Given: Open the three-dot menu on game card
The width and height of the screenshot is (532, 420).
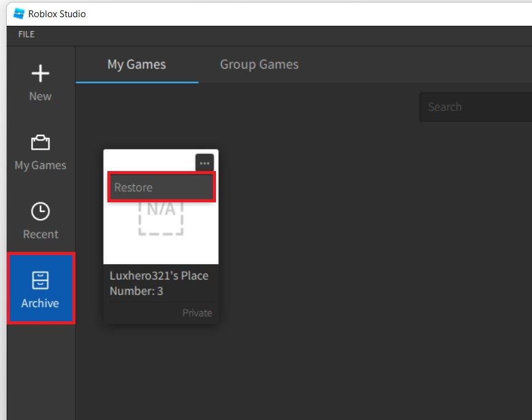Looking at the screenshot, I should pyautogui.click(x=204, y=163).
